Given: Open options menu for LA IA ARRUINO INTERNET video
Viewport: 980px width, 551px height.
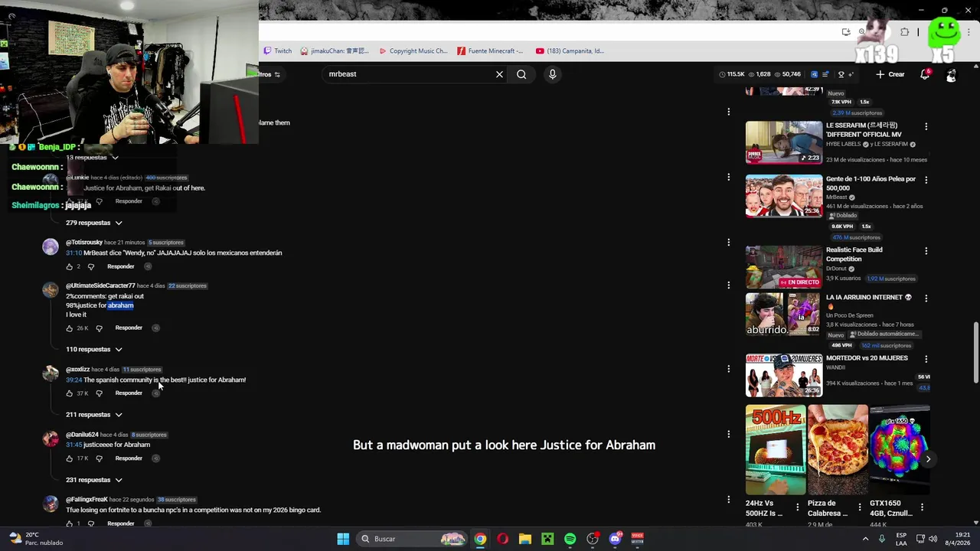Looking at the screenshot, I should pyautogui.click(x=926, y=298).
